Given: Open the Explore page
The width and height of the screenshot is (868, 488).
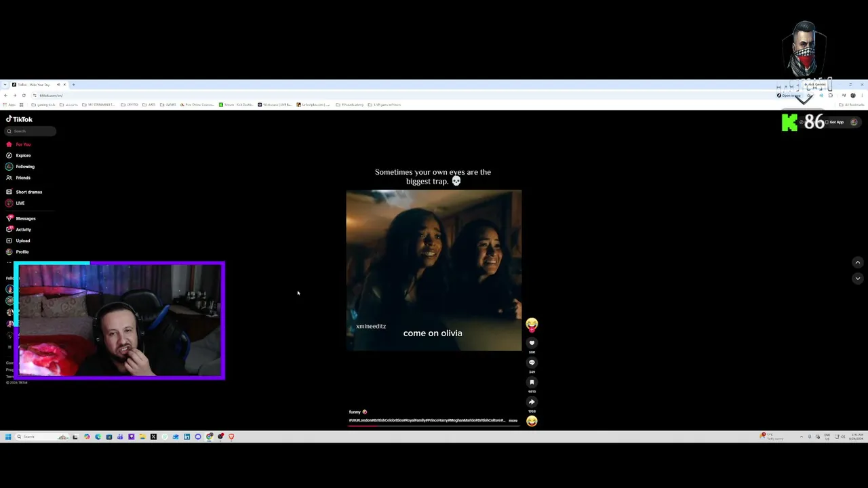Looking at the screenshot, I should [19, 155].
